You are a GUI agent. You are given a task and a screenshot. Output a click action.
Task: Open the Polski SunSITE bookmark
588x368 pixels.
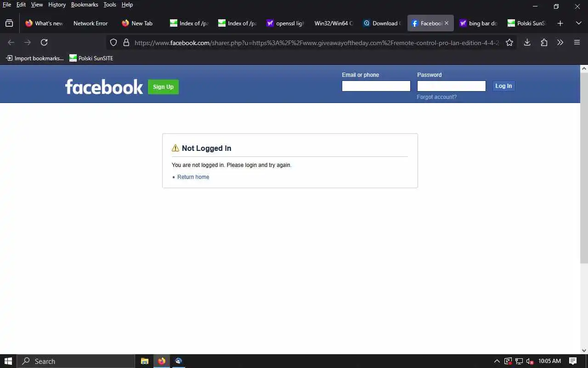point(91,58)
